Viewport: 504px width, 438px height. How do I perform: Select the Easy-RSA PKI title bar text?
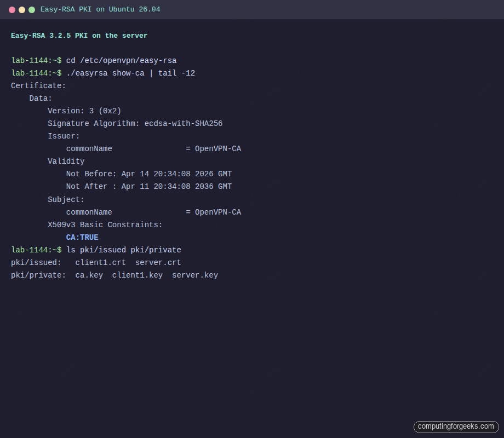[101, 9]
